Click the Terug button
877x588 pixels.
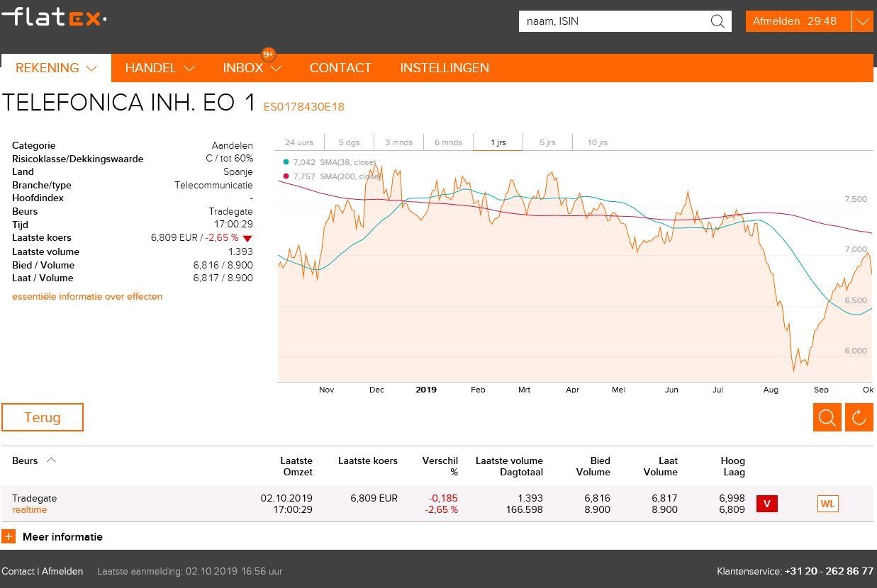point(43,417)
